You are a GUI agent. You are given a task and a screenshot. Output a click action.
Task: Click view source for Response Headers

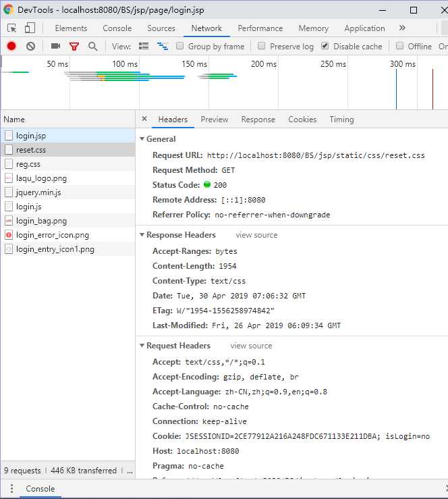click(x=256, y=235)
